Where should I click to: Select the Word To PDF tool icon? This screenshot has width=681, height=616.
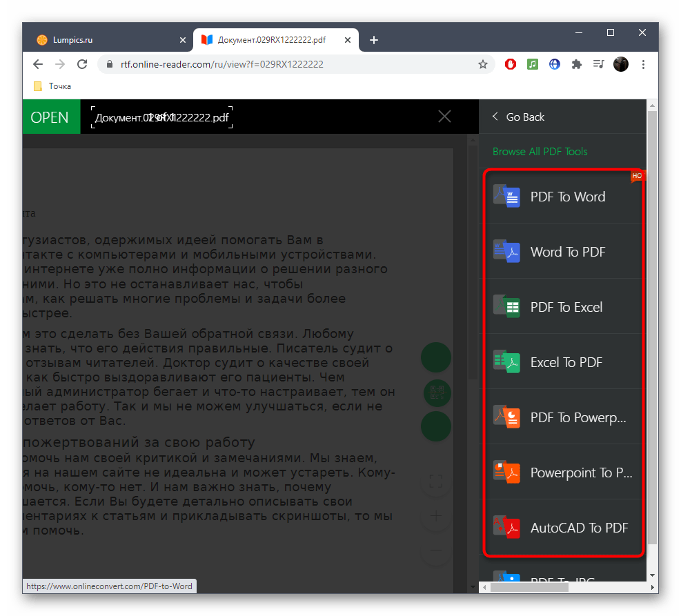[x=506, y=252]
